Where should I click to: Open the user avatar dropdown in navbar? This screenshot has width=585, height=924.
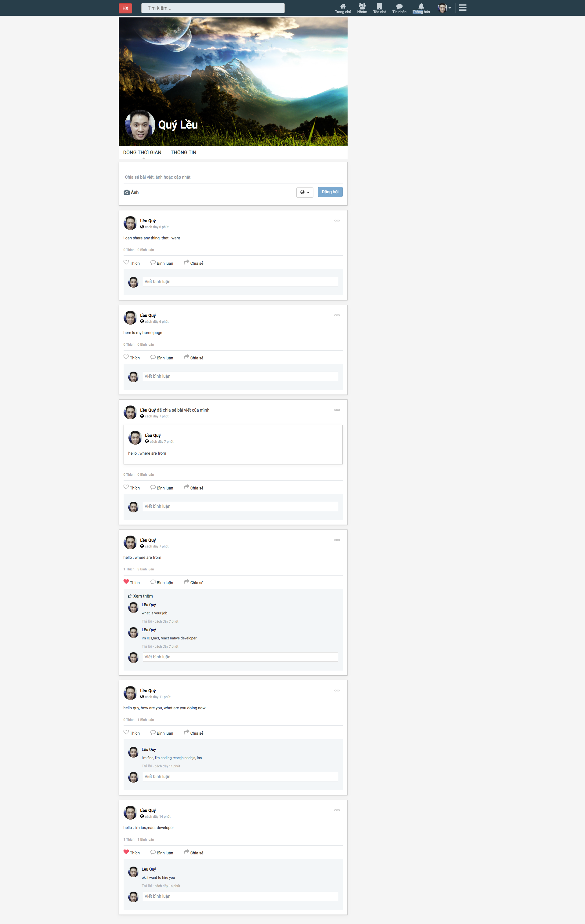click(x=445, y=8)
